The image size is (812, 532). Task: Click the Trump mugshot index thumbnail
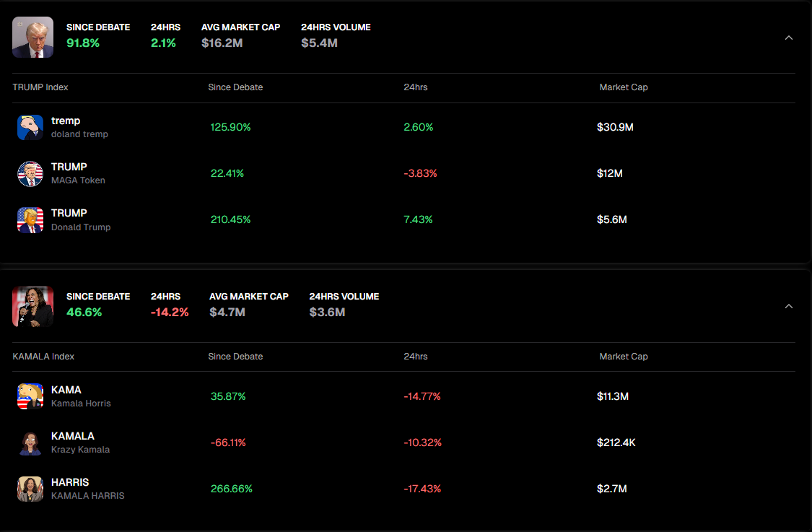32,38
